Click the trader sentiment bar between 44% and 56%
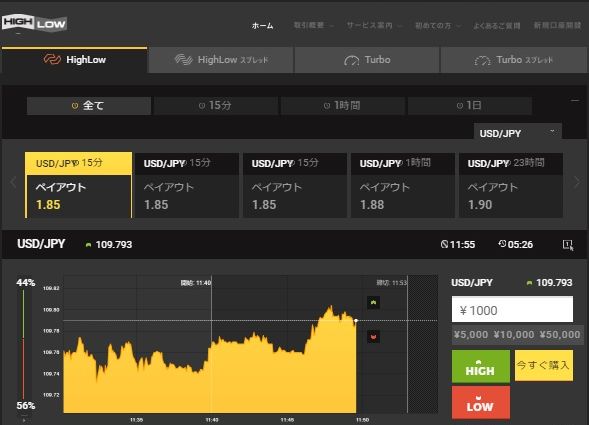589x425 pixels. pos(23,344)
